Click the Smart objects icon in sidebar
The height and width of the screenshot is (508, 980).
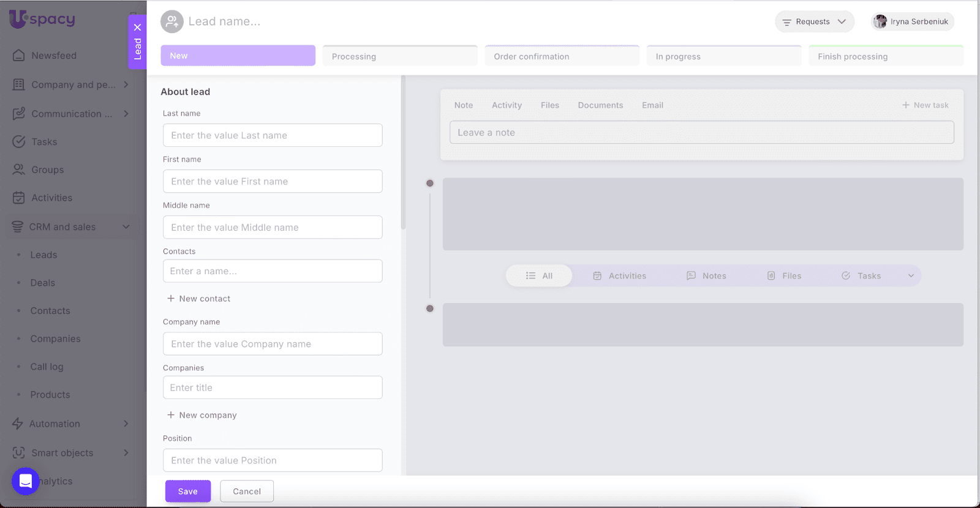19,453
